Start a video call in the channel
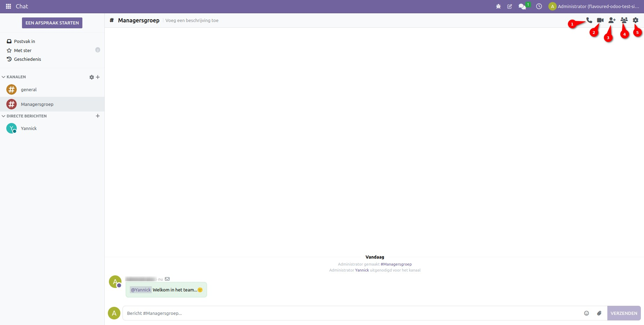 pos(600,20)
